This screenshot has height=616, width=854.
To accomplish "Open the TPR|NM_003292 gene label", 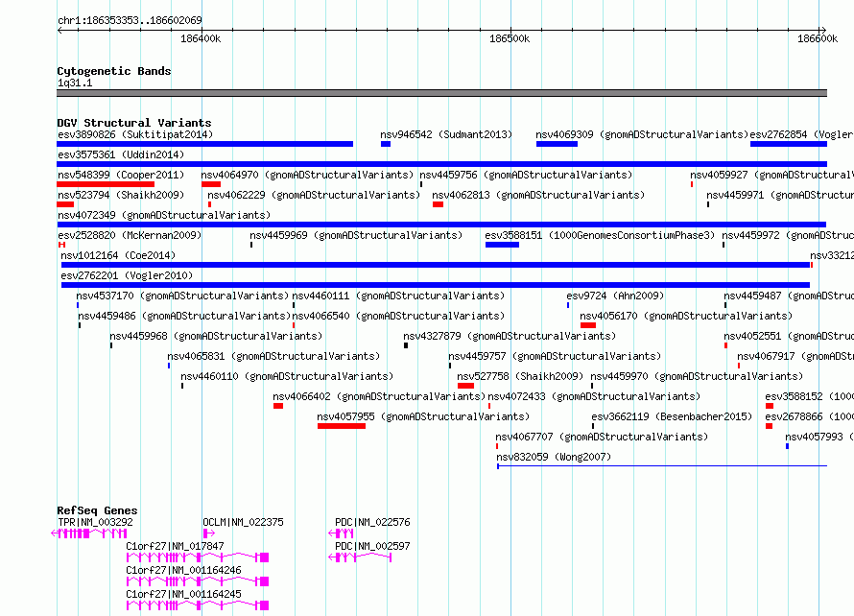I will 95,522.
